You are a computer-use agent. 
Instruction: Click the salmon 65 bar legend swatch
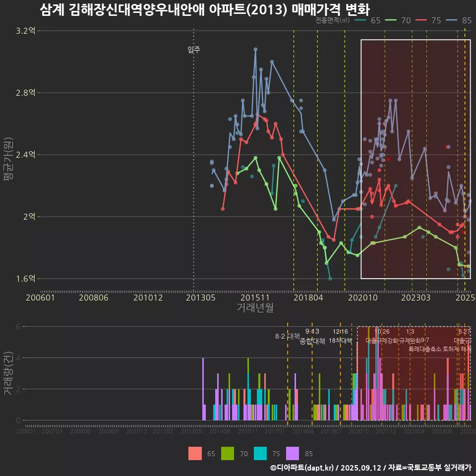pyautogui.click(x=194, y=454)
